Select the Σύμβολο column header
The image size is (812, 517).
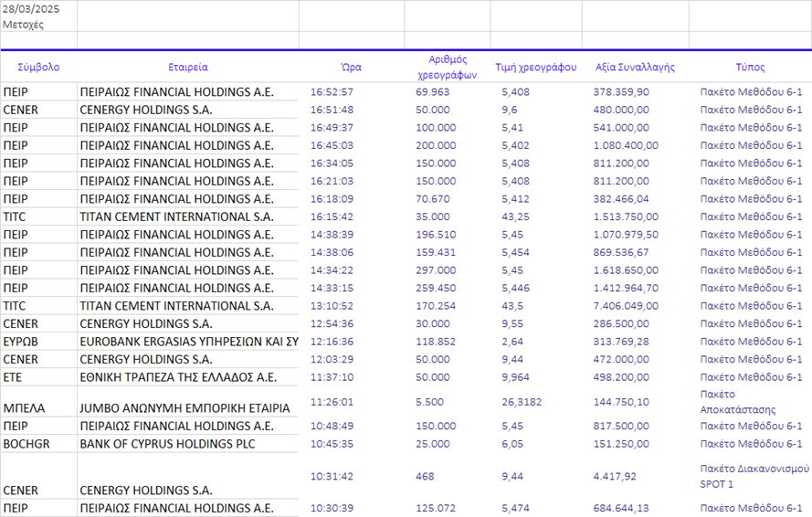click(x=39, y=67)
